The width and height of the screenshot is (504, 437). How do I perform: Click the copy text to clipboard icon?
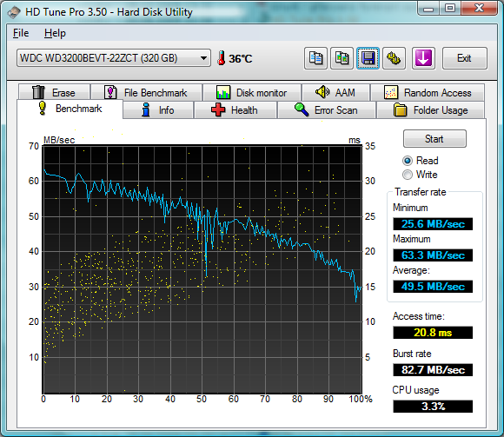pyautogui.click(x=315, y=58)
